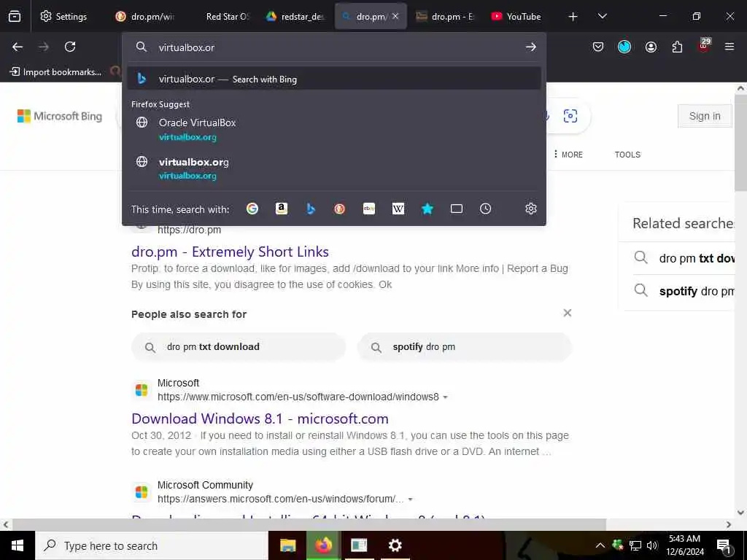
Task: Open TOOLS on Bing results
Action: pos(627,155)
